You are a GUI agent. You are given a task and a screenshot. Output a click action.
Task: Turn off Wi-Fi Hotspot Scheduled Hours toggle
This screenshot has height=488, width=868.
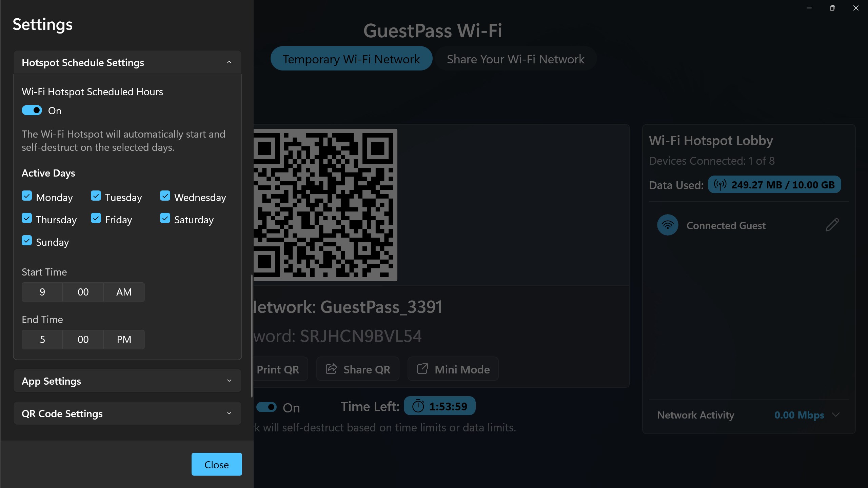pos(32,110)
